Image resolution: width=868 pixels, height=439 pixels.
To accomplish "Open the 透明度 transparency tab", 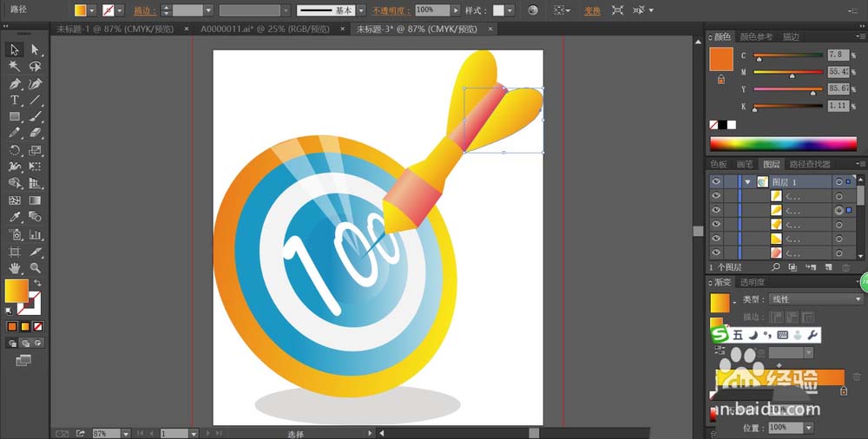I will pos(753,282).
